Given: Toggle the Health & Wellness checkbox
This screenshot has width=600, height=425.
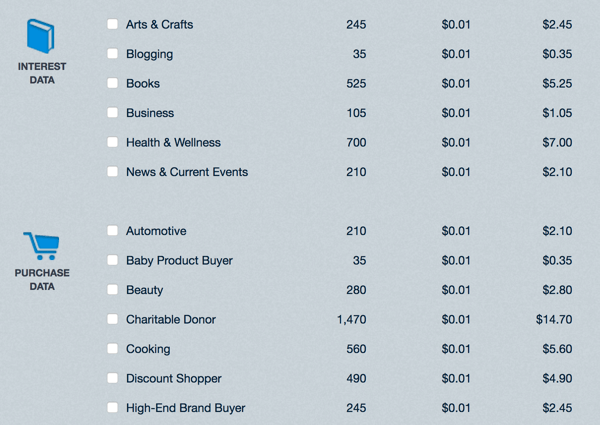Looking at the screenshot, I should [x=112, y=142].
